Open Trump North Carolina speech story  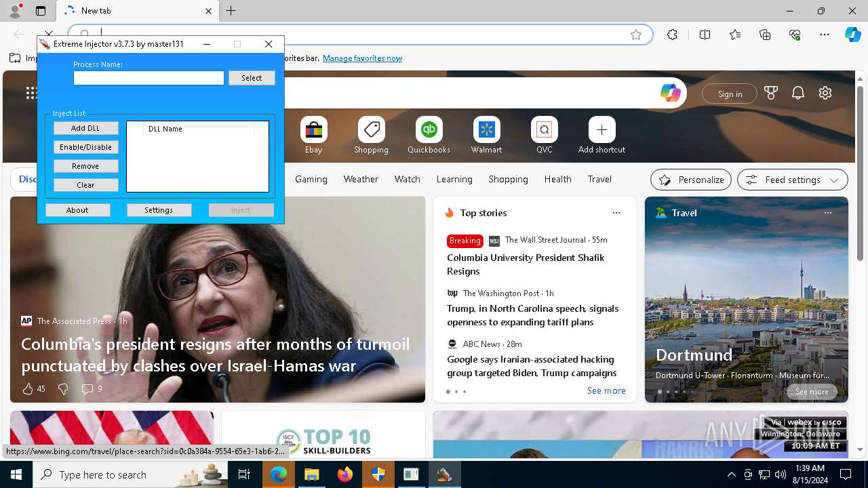(533, 315)
